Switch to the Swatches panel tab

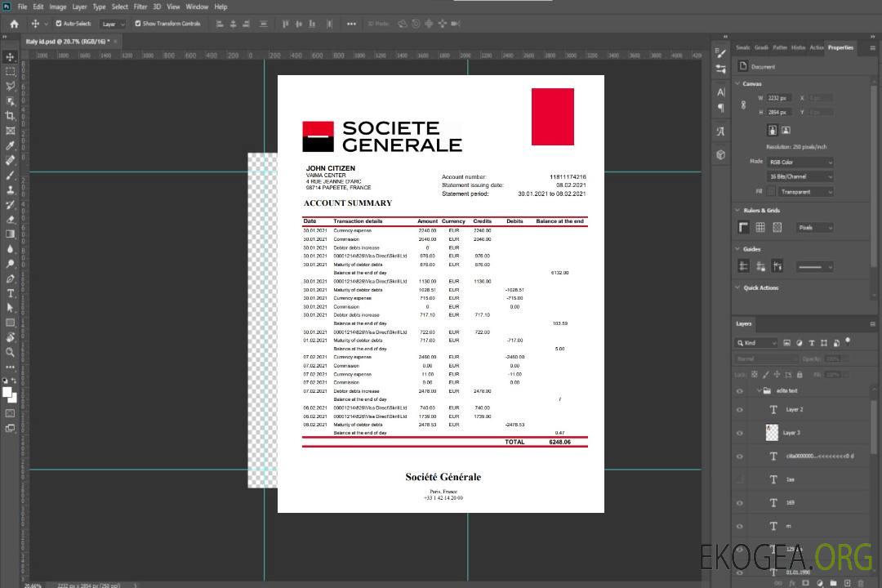click(743, 48)
